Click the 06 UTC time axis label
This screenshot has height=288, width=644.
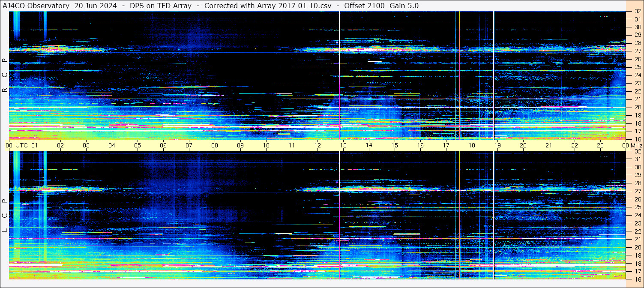[163, 145]
